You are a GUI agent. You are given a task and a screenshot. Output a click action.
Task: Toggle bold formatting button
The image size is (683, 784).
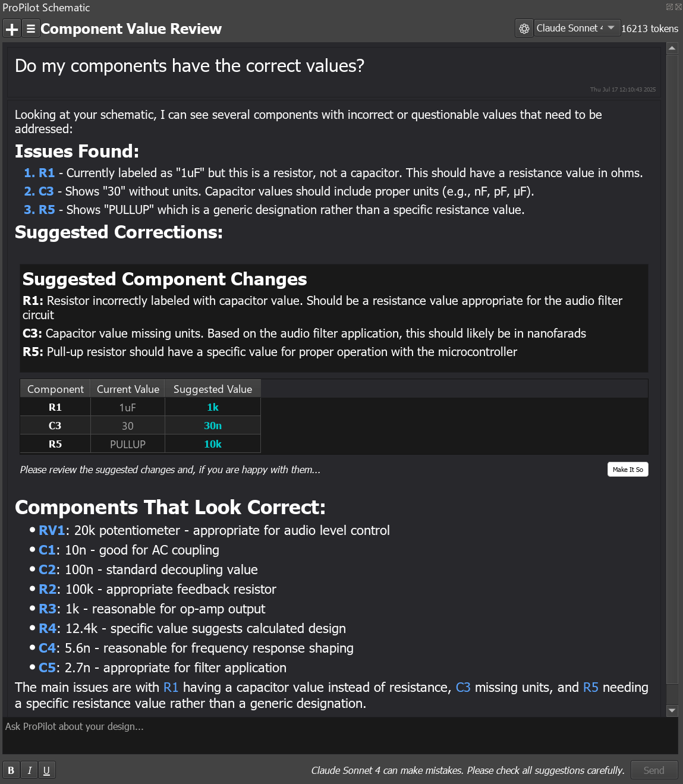[11, 770]
